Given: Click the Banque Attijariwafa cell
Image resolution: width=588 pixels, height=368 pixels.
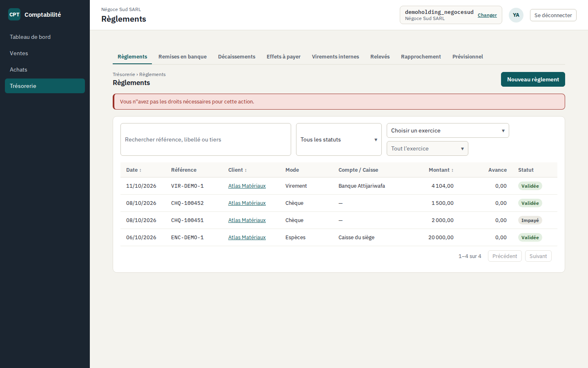Looking at the screenshot, I should [x=362, y=186].
